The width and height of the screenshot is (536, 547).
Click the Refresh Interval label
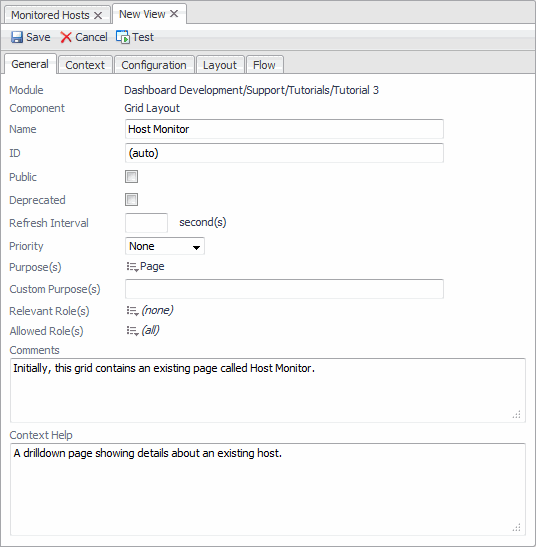pyautogui.click(x=49, y=223)
